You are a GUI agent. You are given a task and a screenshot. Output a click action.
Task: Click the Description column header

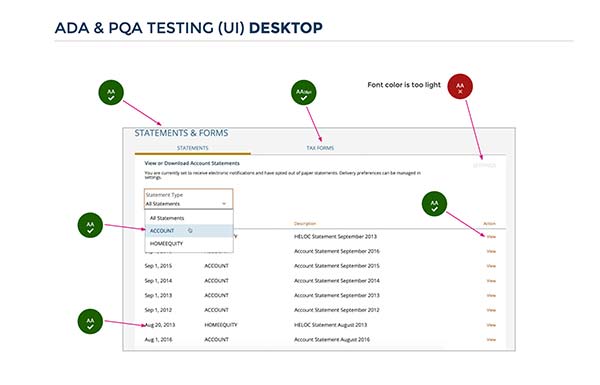click(305, 223)
